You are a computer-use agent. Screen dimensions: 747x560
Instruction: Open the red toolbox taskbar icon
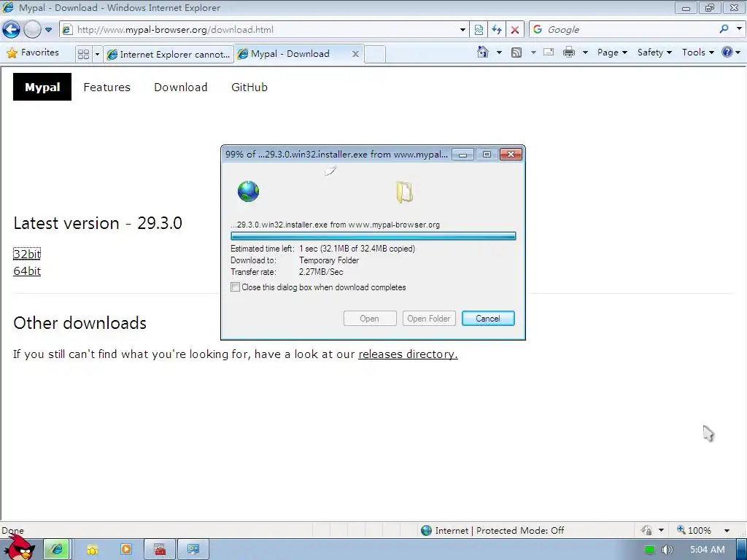[x=160, y=550]
